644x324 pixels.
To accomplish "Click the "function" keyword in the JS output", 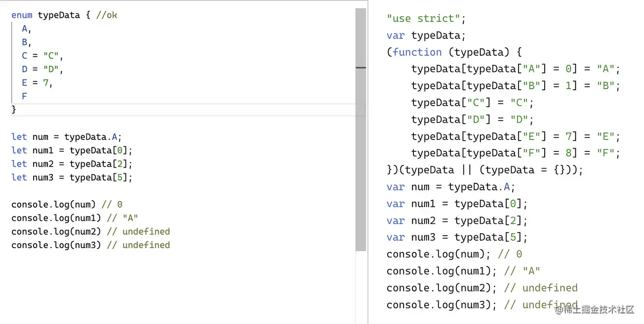I will click(417, 52).
